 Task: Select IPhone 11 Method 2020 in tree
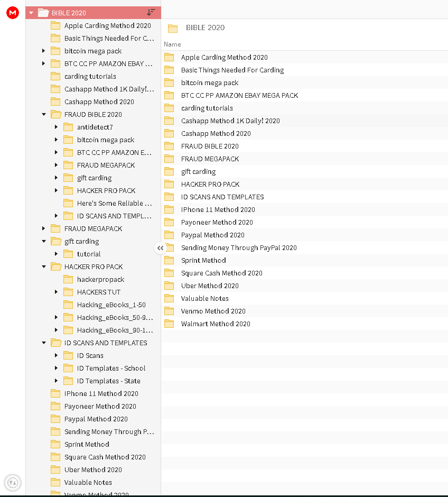click(x=101, y=393)
